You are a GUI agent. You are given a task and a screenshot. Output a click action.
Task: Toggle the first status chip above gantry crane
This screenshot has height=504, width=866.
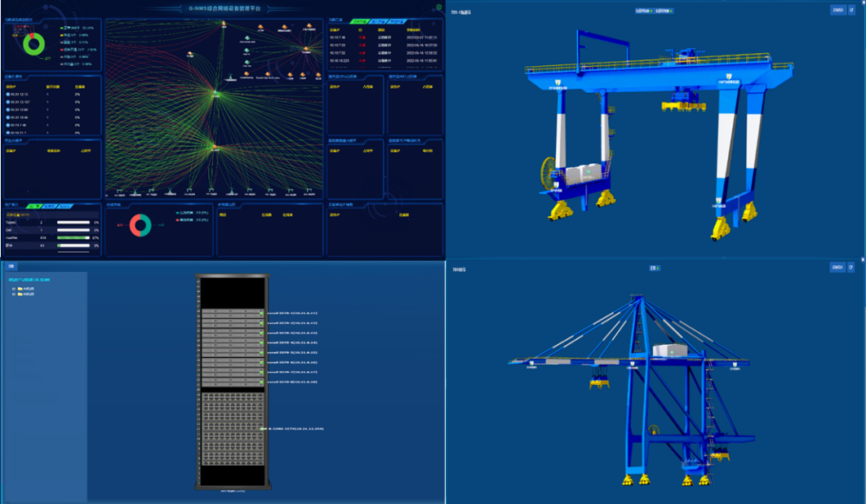click(642, 11)
